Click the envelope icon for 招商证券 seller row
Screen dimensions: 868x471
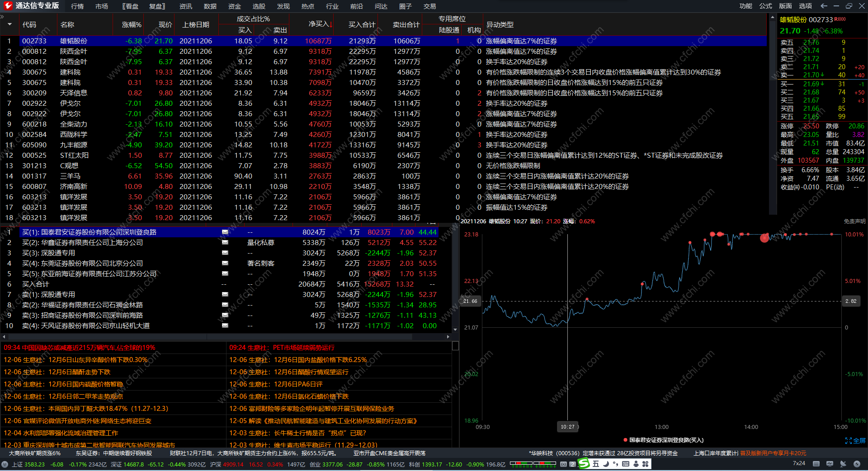(x=225, y=315)
